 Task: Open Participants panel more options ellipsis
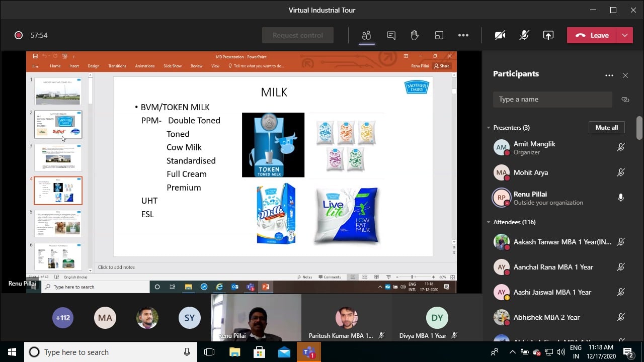609,75
